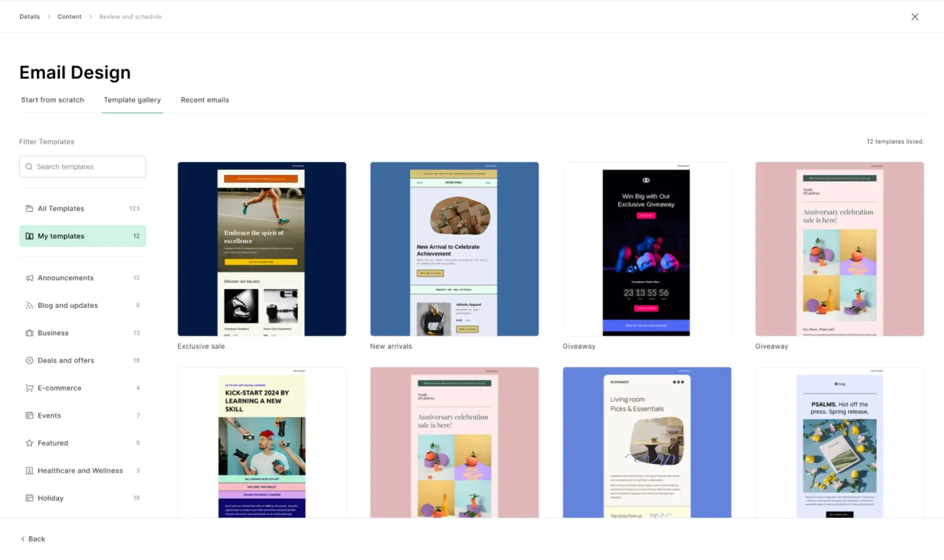Click the Template gallery tab
Viewport: 944px width, 560px height.
coord(132,100)
